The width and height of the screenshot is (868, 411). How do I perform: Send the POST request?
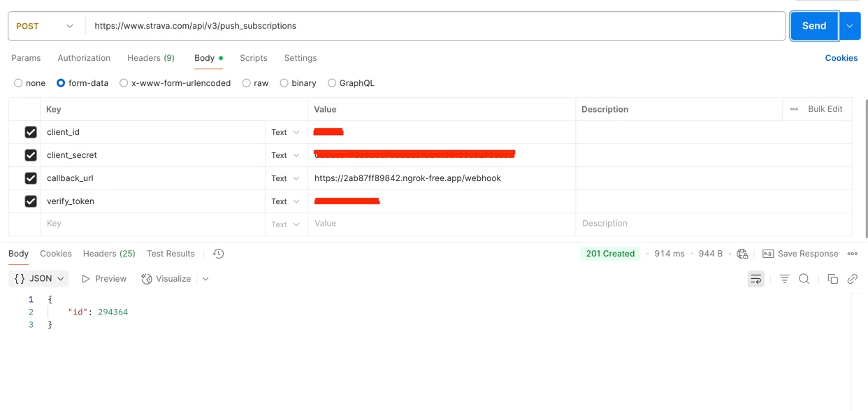tap(814, 26)
